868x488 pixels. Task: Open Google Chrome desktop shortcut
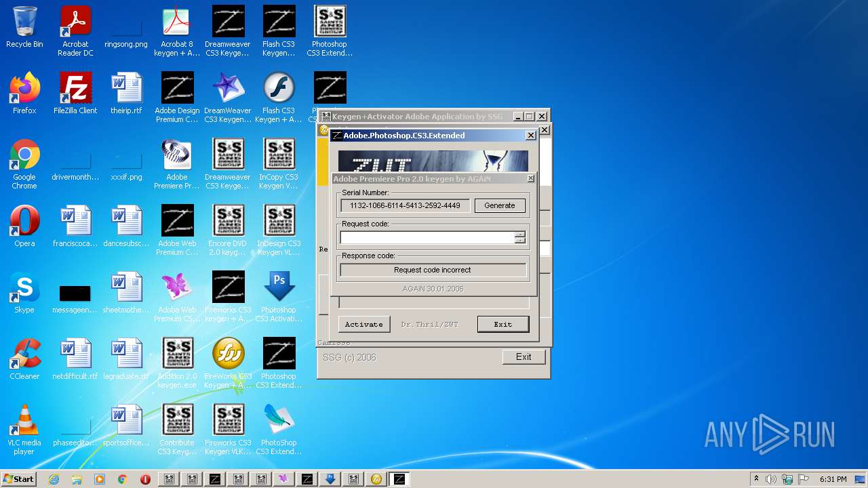coord(24,164)
